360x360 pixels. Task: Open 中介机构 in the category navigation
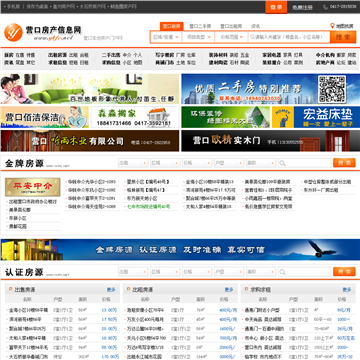325,55
